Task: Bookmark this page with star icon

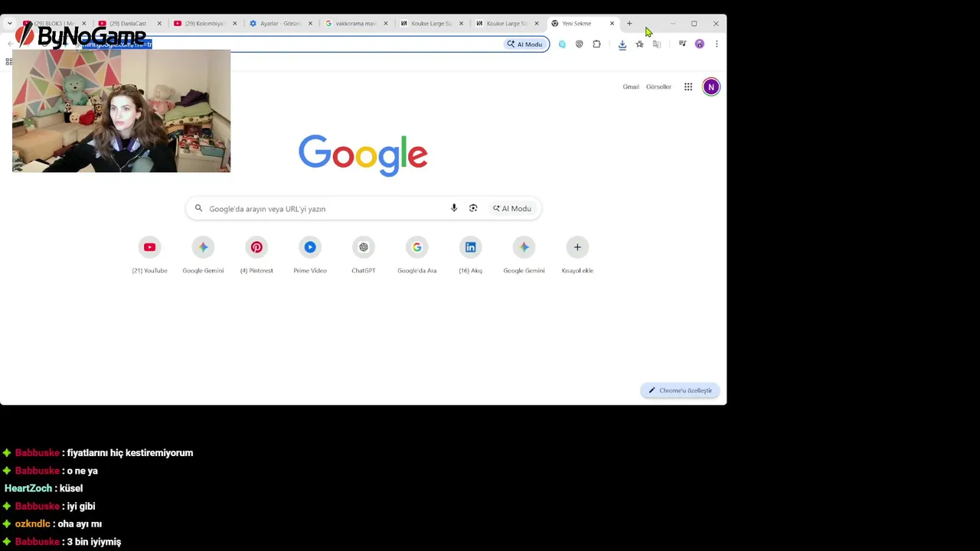Action: pyautogui.click(x=640, y=44)
